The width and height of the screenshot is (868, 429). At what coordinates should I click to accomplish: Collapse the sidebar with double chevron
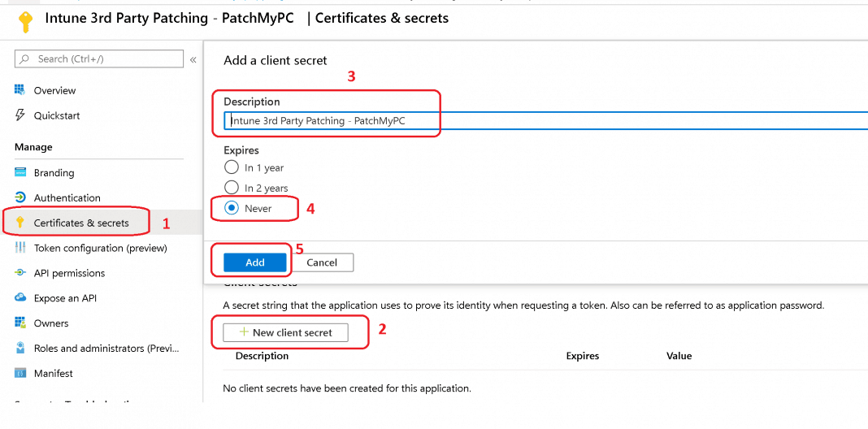pyautogui.click(x=193, y=59)
